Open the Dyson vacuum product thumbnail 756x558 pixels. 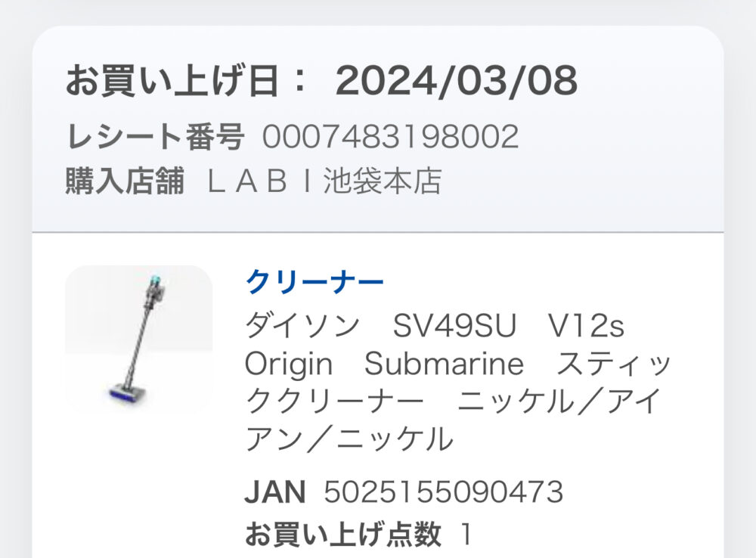point(138,339)
